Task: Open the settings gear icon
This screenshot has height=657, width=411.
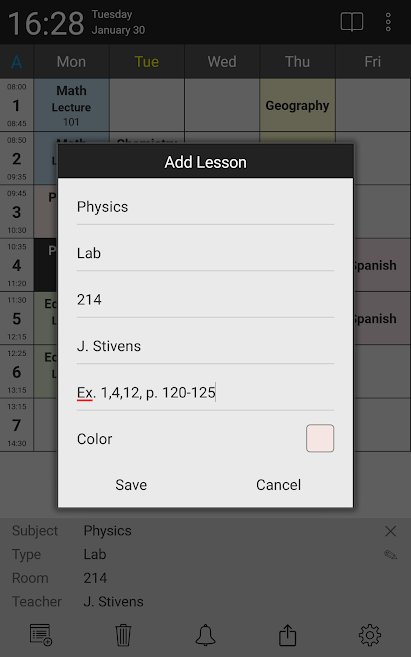Action: point(370,635)
